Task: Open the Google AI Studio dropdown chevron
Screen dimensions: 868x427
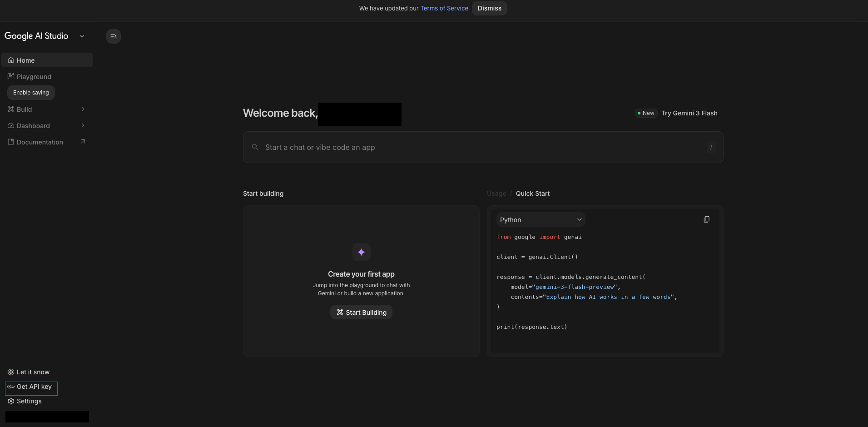Action: pyautogui.click(x=82, y=36)
